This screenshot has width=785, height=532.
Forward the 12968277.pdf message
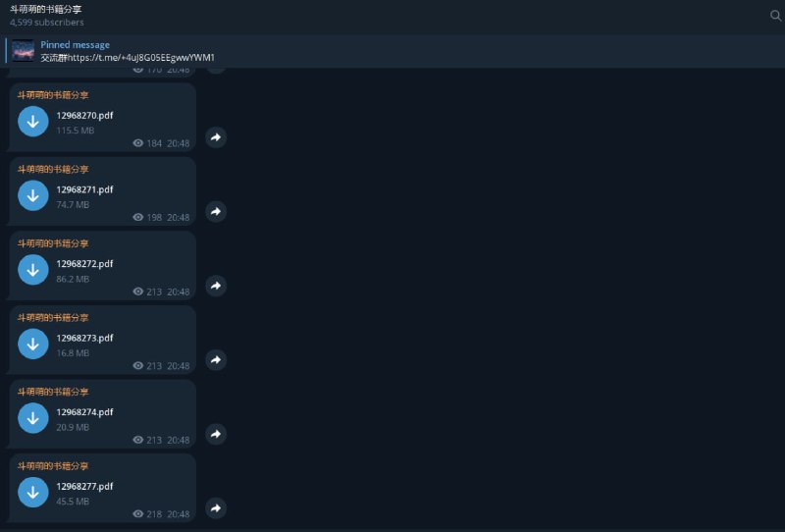(x=216, y=507)
